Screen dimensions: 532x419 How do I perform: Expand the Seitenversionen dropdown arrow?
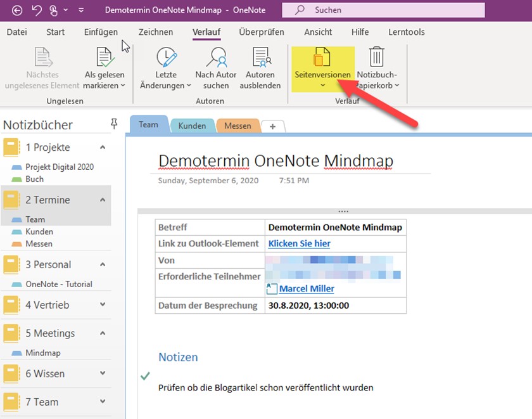pyautogui.click(x=322, y=85)
